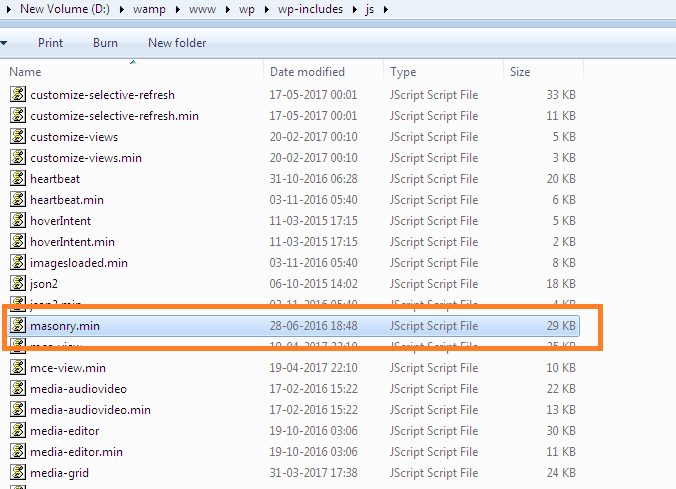Click the customize-selective-refresh.min file icon
Image resolution: width=676 pixels, height=489 pixels.
[x=18, y=115]
